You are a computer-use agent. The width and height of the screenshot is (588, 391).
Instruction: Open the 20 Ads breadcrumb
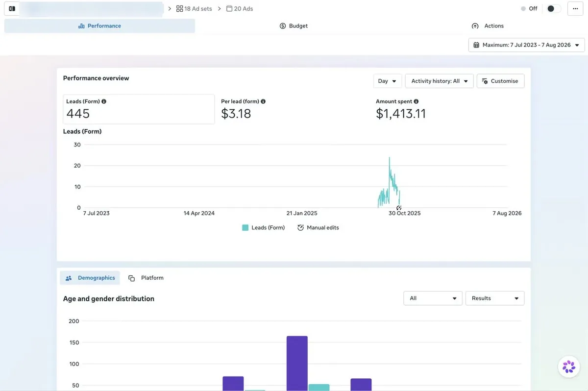pos(240,9)
